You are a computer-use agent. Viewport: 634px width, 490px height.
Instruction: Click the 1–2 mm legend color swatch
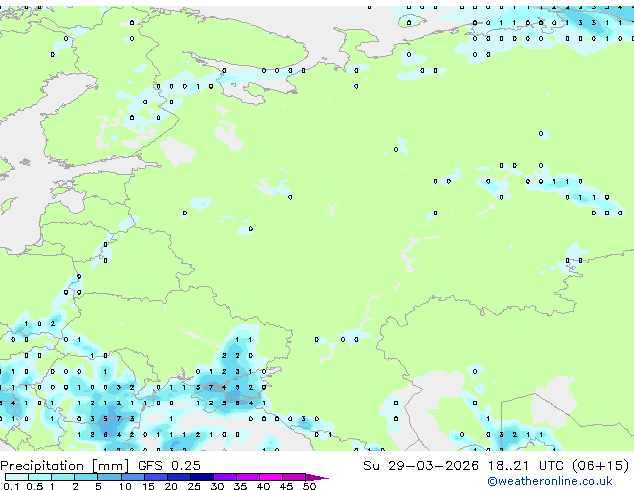pyautogui.click(x=63, y=477)
